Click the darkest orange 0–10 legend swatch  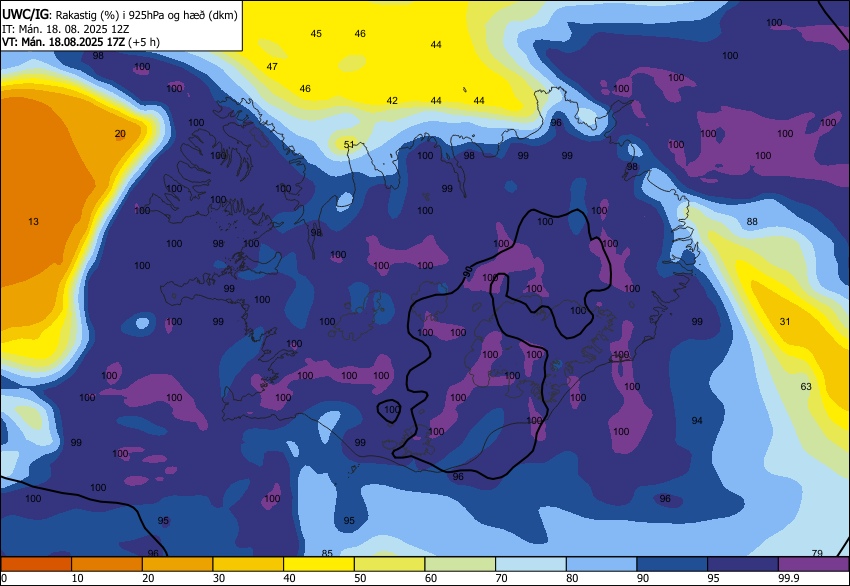[x=36, y=564]
